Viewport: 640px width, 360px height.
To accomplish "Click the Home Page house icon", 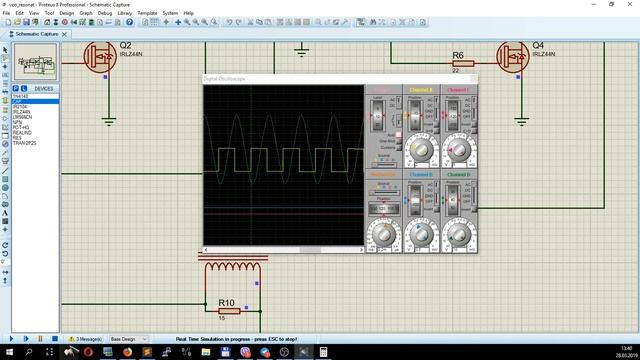I will coord(47,22).
